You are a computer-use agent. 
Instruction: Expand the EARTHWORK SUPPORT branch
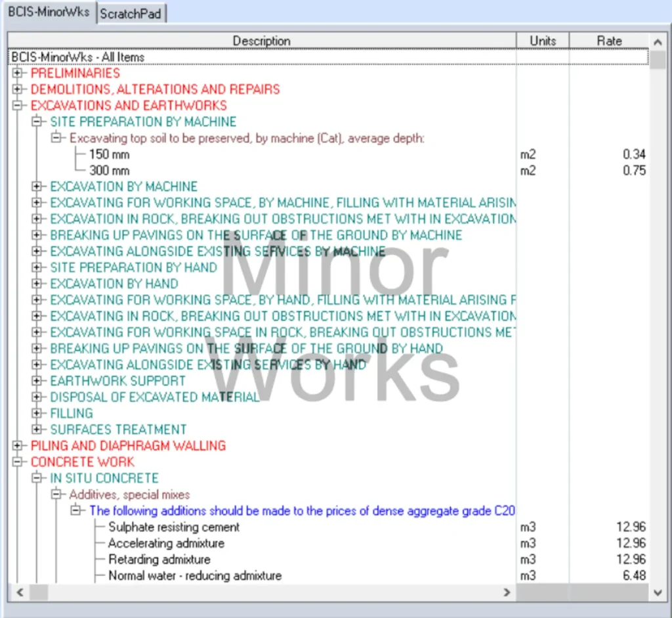click(37, 381)
